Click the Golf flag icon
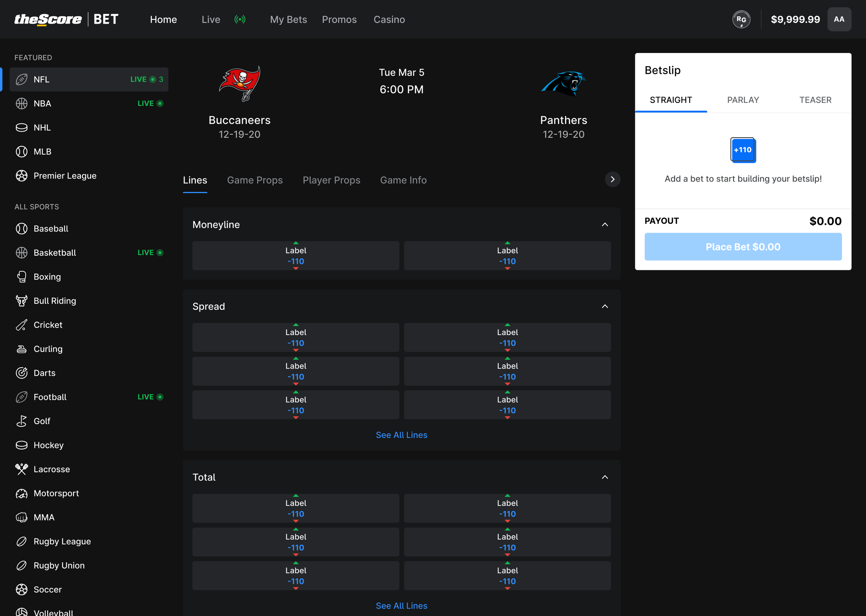The width and height of the screenshot is (866, 616). click(x=21, y=421)
